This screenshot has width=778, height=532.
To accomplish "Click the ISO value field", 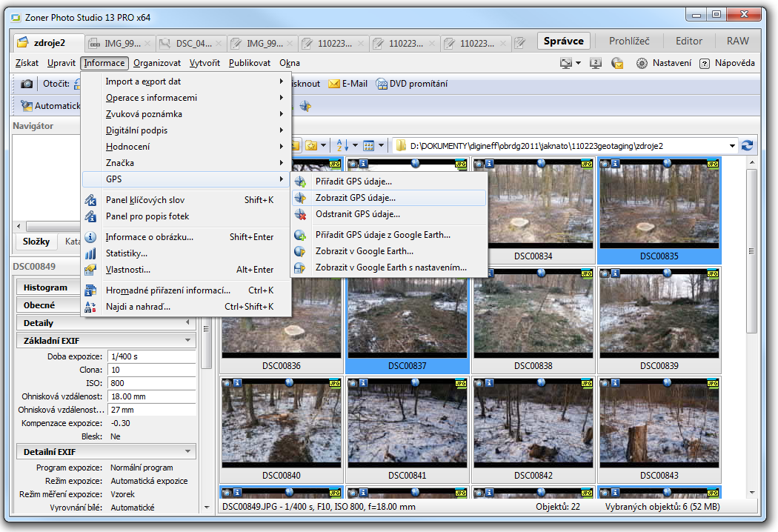I will point(151,383).
